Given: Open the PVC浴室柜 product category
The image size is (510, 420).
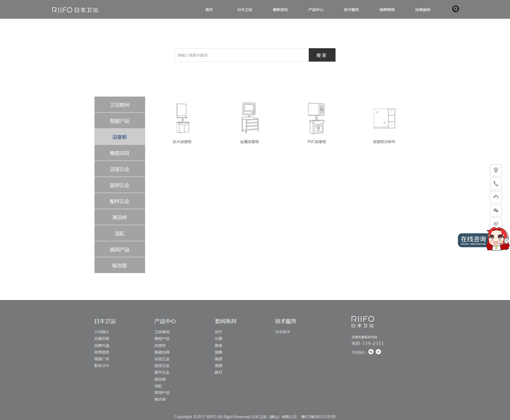Looking at the screenshot, I should [317, 118].
